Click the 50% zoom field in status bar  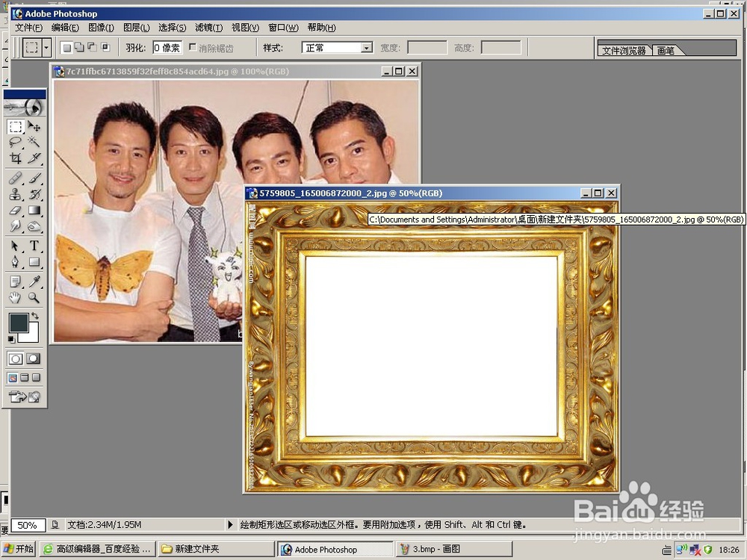click(x=28, y=525)
